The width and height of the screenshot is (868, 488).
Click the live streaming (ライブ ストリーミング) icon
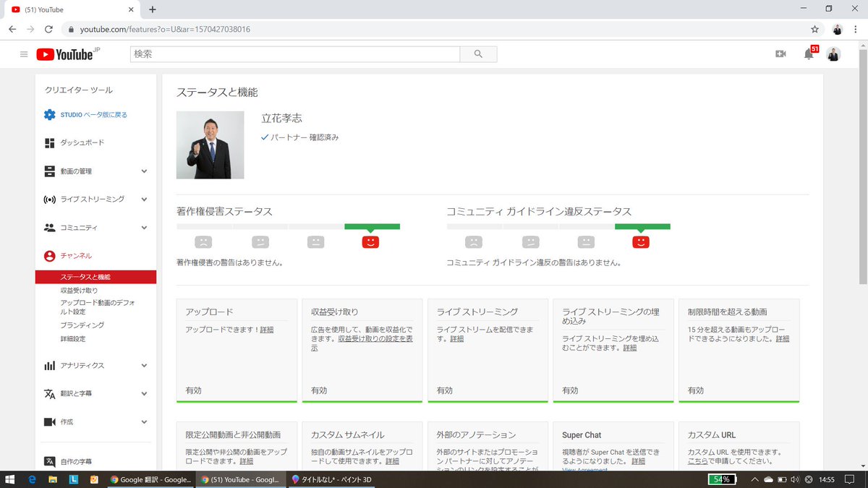(x=49, y=200)
